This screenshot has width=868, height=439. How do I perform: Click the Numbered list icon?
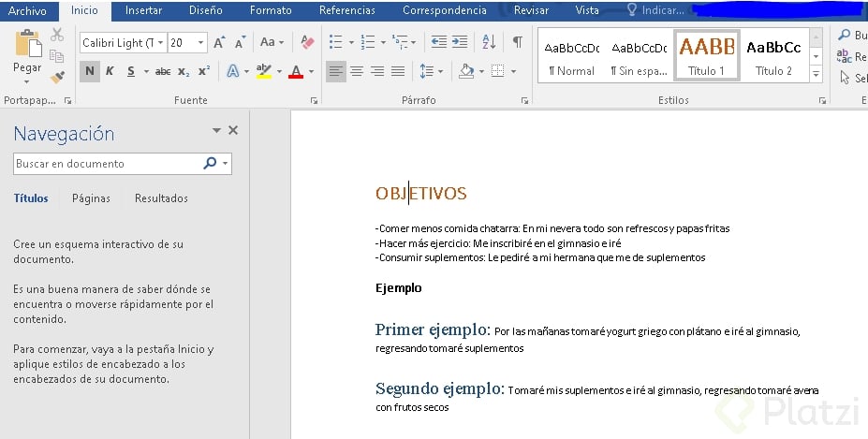click(x=368, y=42)
